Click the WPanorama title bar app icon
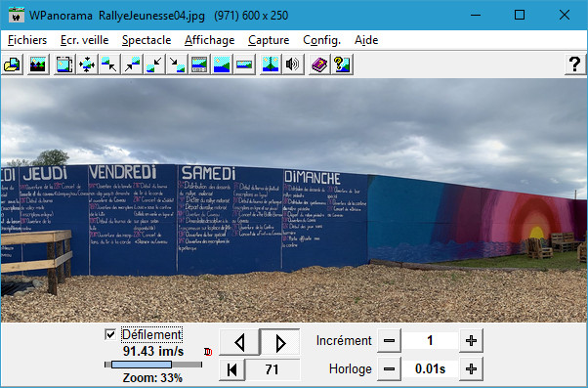 point(17,16)
